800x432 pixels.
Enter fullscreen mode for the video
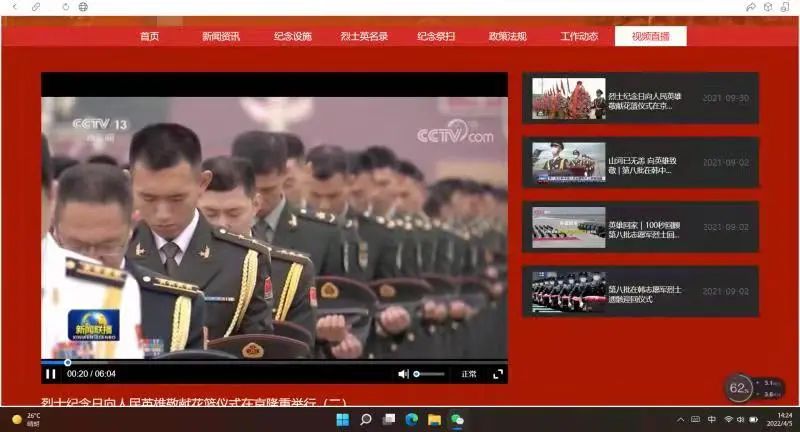pyautogui.click(x=498, y=374)
